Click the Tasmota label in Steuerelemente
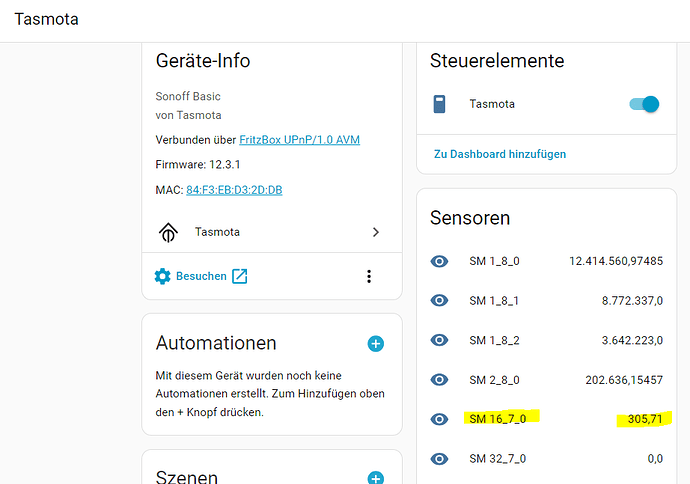This screenshot has width=690, height=484. 492,104
